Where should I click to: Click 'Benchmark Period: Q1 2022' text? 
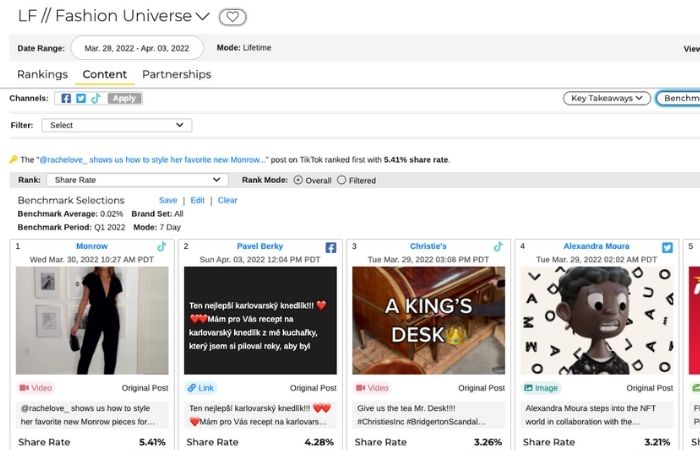point(71,227)
